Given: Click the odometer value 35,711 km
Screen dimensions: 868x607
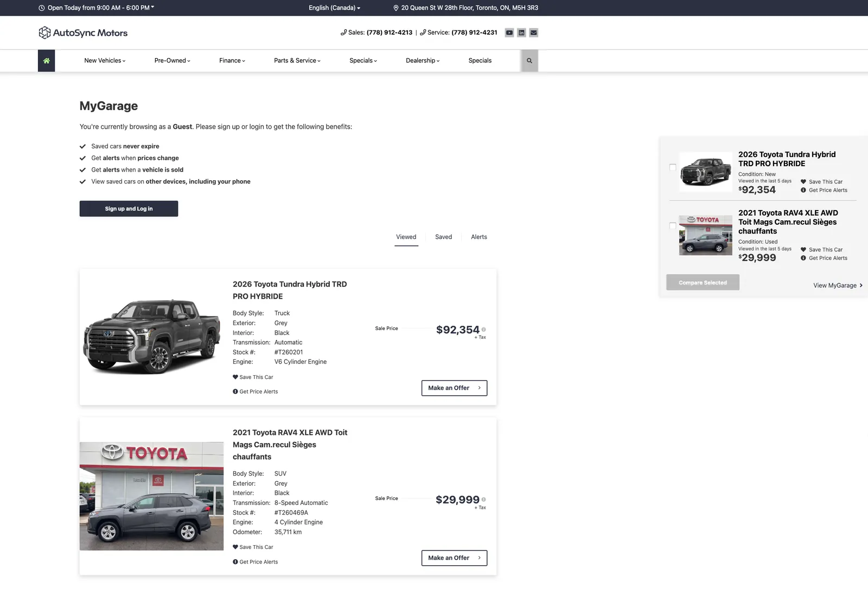Looking at the screenshot, I should point(288,532).
